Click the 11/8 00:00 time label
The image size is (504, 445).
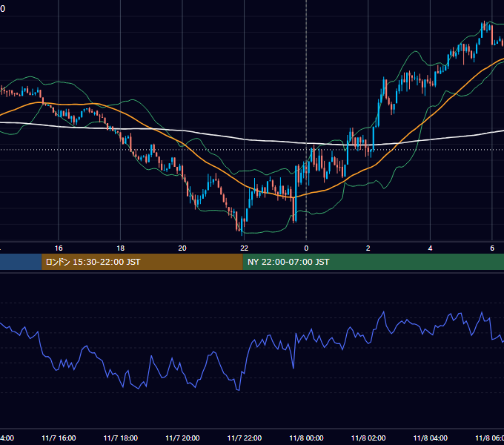(x=306, y=438)
